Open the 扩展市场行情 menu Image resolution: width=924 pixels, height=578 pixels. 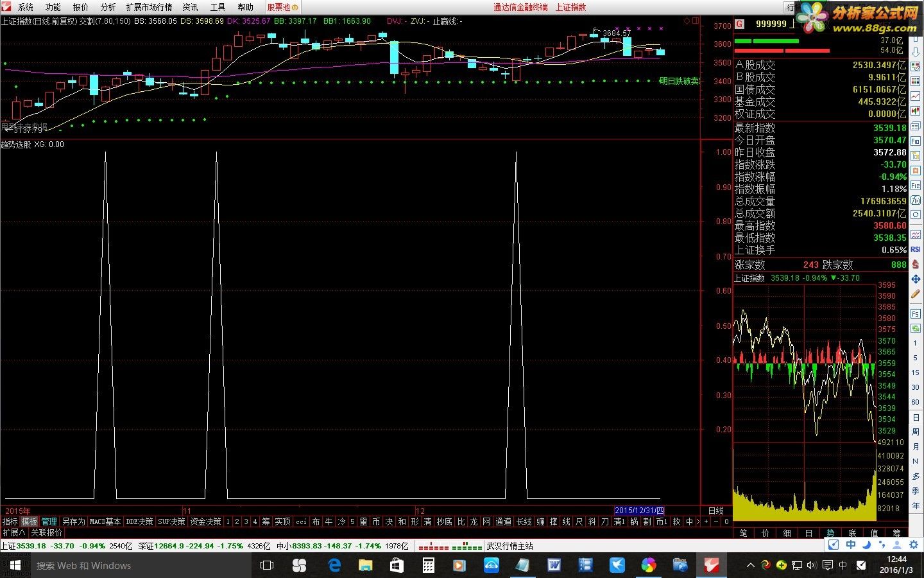point(150,7)
